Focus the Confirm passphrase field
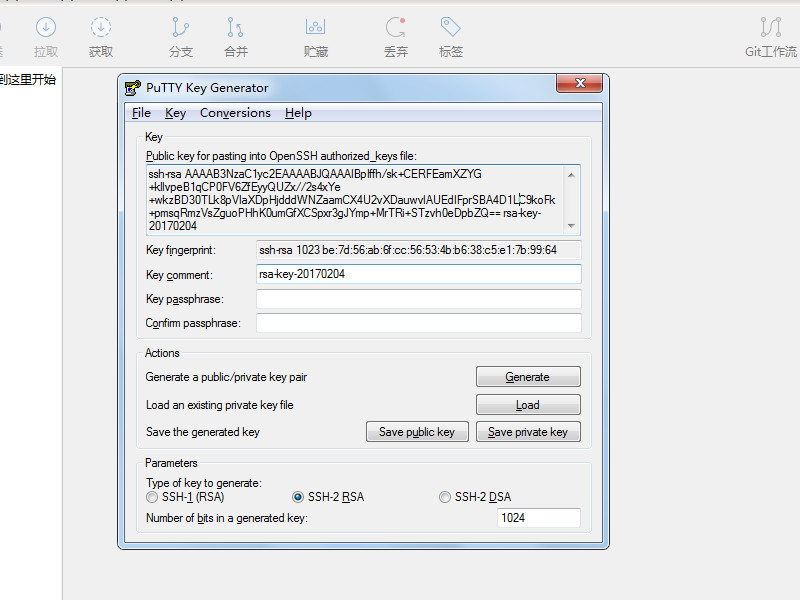The height and width of the screenshot is (600, 800). [418, 323]
